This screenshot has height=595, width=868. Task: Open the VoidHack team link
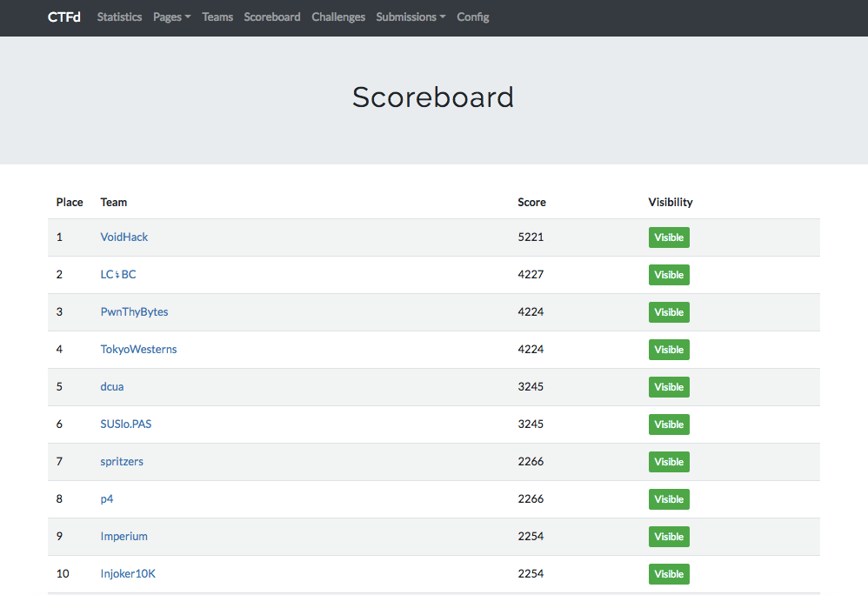(x=124, y=237)
